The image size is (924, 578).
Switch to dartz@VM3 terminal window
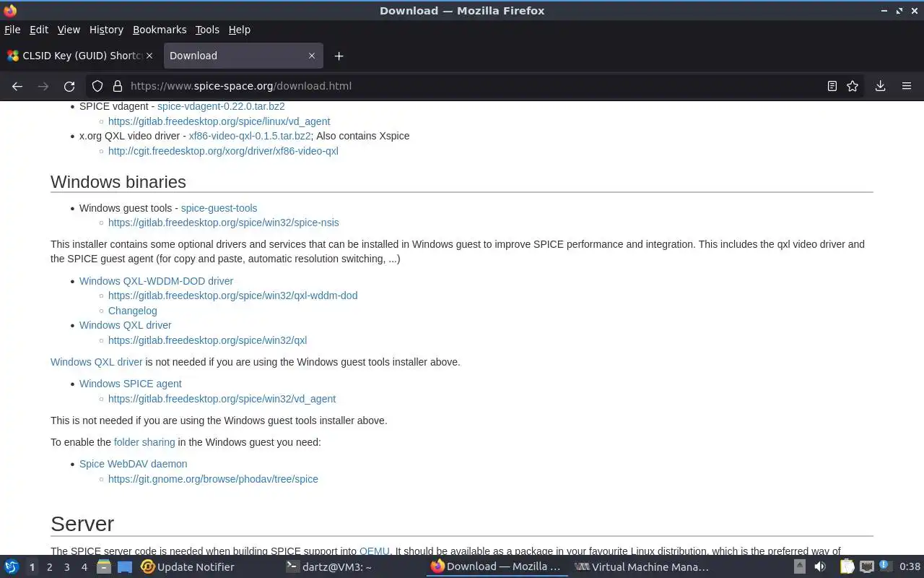point(328,567)
